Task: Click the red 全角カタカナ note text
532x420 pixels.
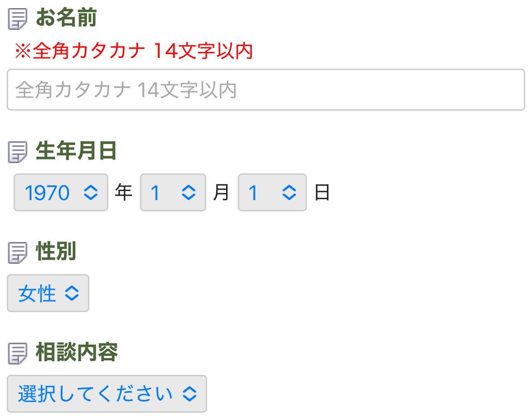Action: 134,51
